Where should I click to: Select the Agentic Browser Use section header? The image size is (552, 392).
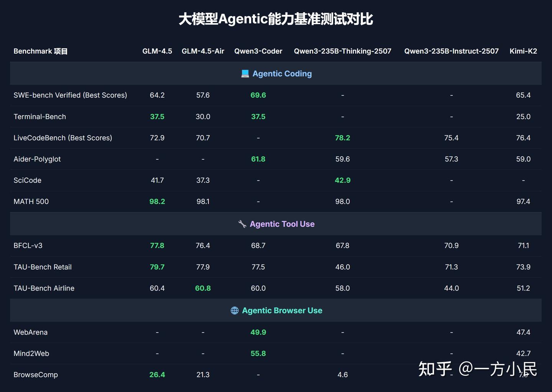(282, 310)
